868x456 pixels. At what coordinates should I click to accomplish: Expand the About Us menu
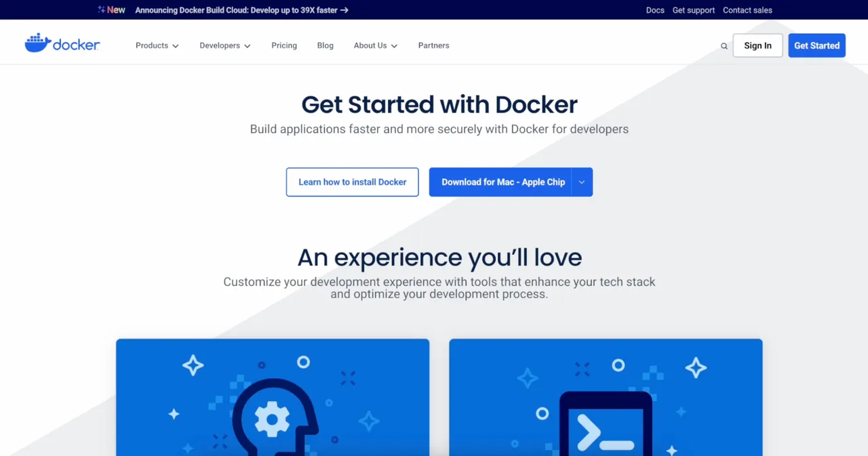point(376,45)
